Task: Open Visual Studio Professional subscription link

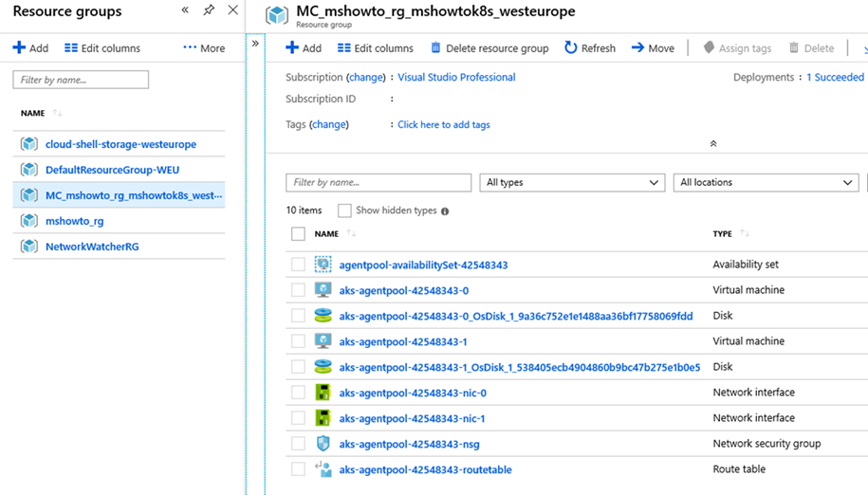Action: click(x=456, y=77)
